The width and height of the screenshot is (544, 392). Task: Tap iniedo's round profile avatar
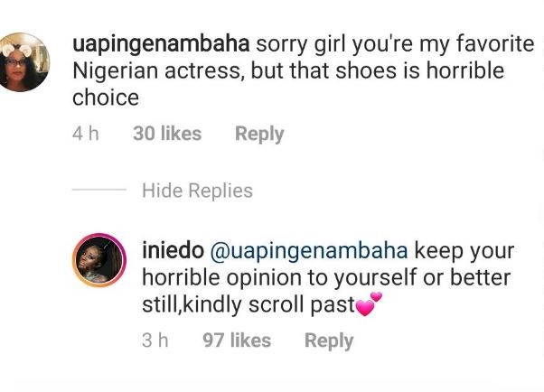tap(98, 263)
